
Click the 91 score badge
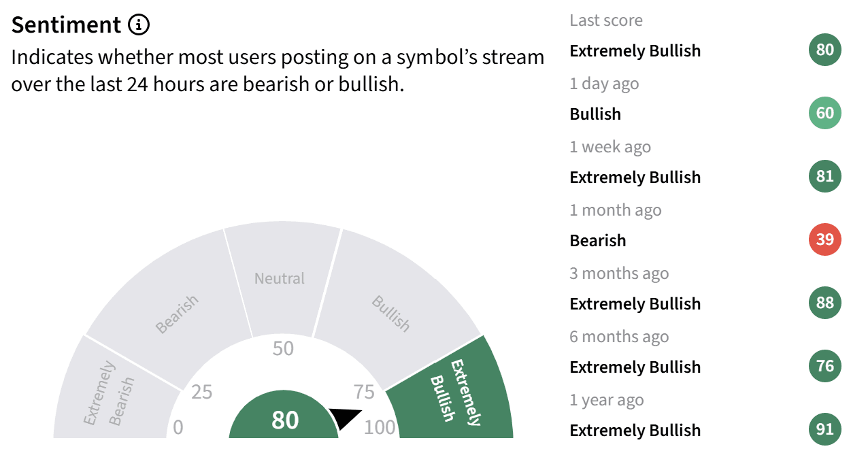point(825,429)
